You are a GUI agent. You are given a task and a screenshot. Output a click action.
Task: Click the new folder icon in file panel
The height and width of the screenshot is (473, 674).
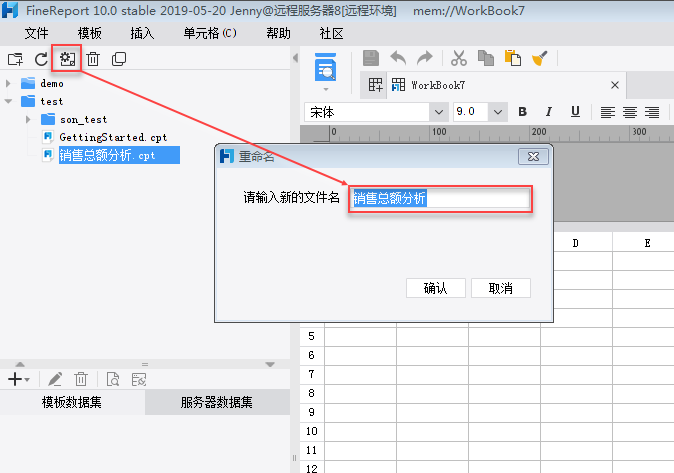tap(15, 59)
